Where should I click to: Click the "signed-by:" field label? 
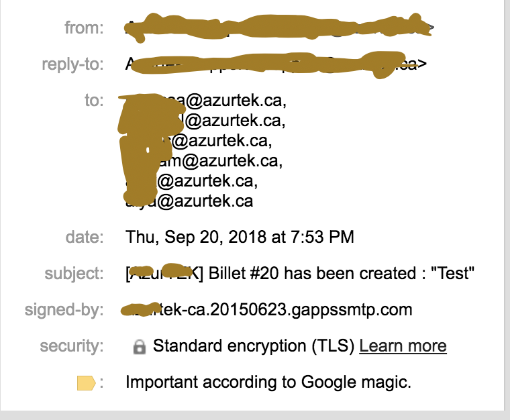pyautogui.click(x=64, y=310)
